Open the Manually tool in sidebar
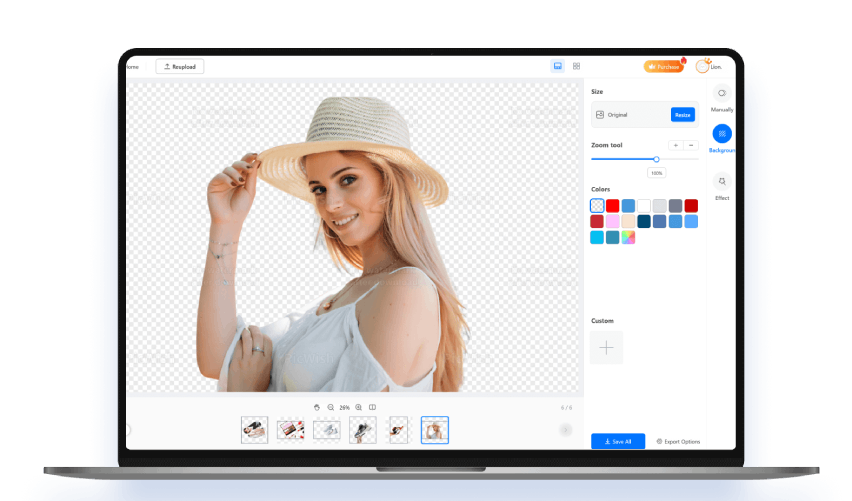 click(x=721, y=94)
